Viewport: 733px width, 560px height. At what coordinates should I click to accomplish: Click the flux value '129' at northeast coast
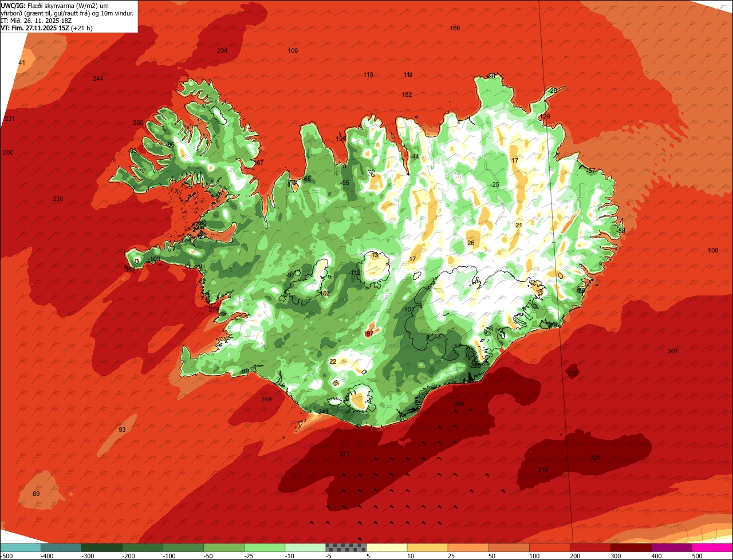(545, 116)
